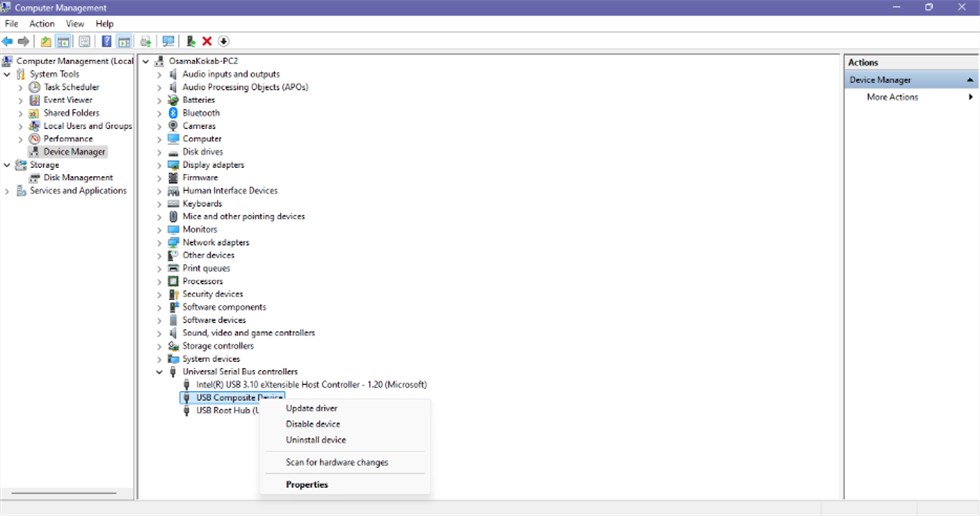Collapse the OsamaKokab-PC2 root node

[x=146, y=61]
